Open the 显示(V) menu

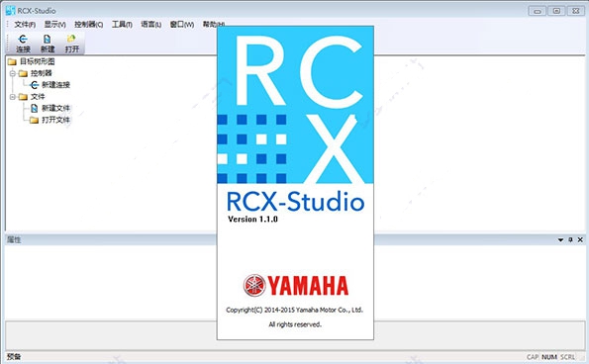(54, 25)
